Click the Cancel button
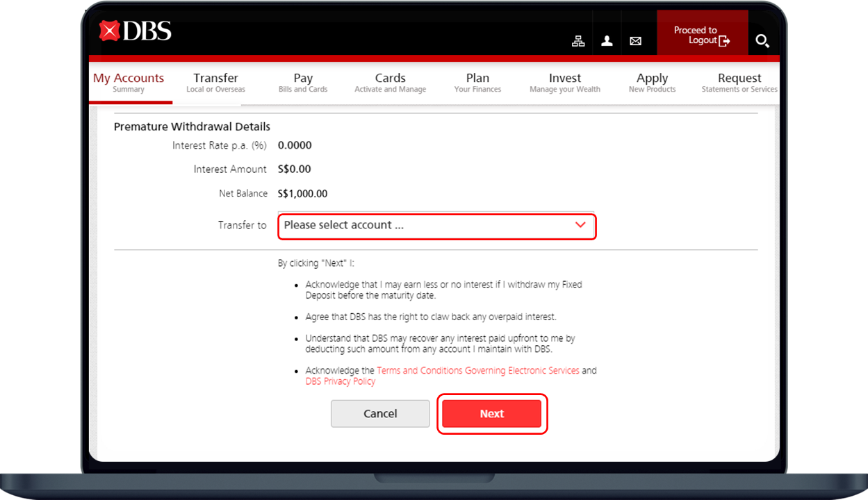The height and width of the screenshot is (500, 868). tap(380, 413)
